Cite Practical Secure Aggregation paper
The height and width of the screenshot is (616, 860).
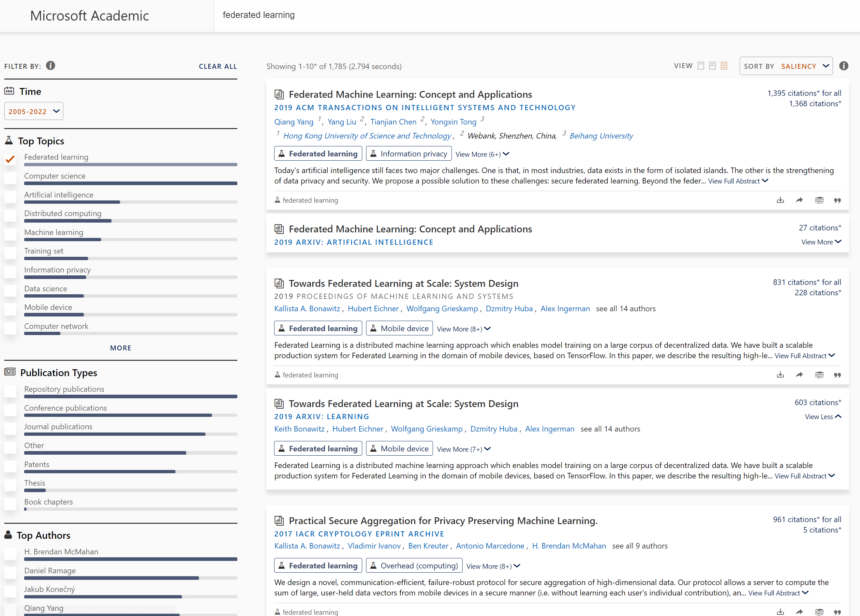click(838, 612)
